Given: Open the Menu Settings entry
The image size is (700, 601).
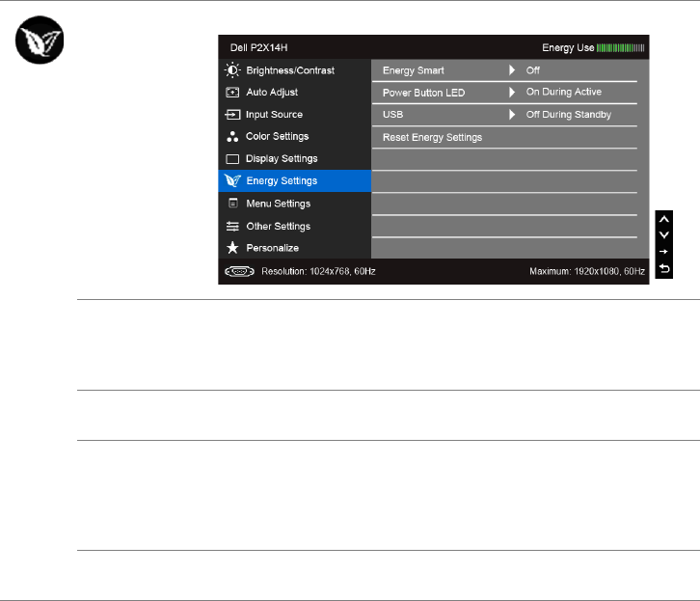Looking at the screenshot, I should [x=295, y=204].
